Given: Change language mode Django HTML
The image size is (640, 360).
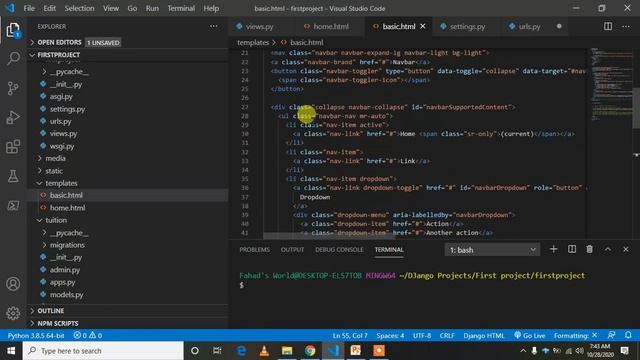Looking at the screenshot, I should [483, 336].
